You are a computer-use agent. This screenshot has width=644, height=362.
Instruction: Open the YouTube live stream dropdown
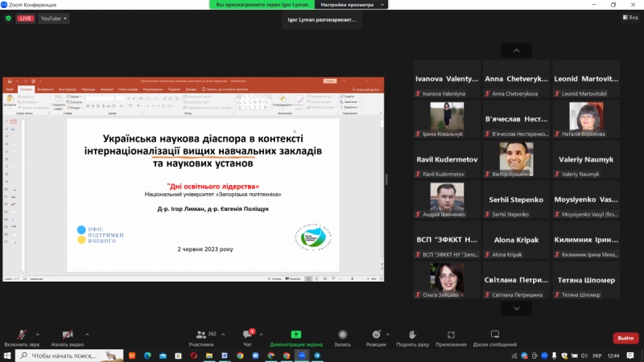pyautogui.click(x=53, y=18)
